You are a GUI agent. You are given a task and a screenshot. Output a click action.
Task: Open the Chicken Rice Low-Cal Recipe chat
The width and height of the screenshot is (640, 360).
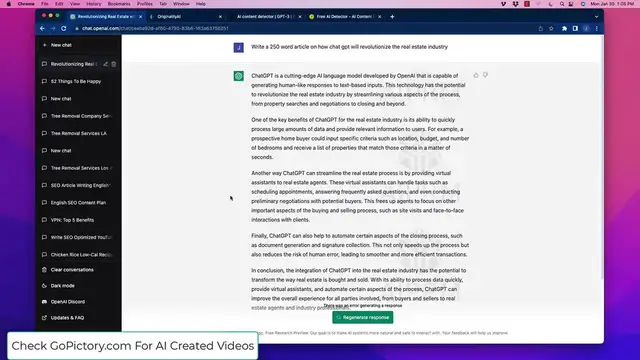point(81,255)
